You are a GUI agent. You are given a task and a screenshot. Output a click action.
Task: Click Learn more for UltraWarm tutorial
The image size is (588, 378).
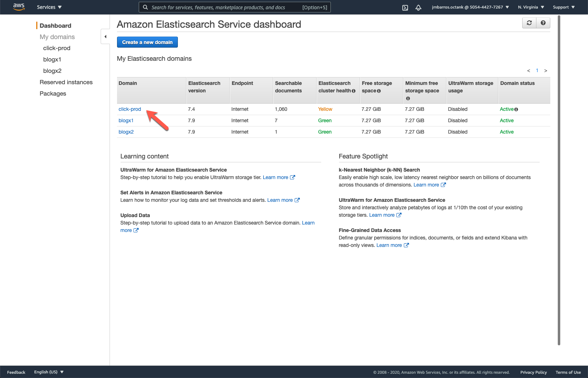click(x=275, y=177)
